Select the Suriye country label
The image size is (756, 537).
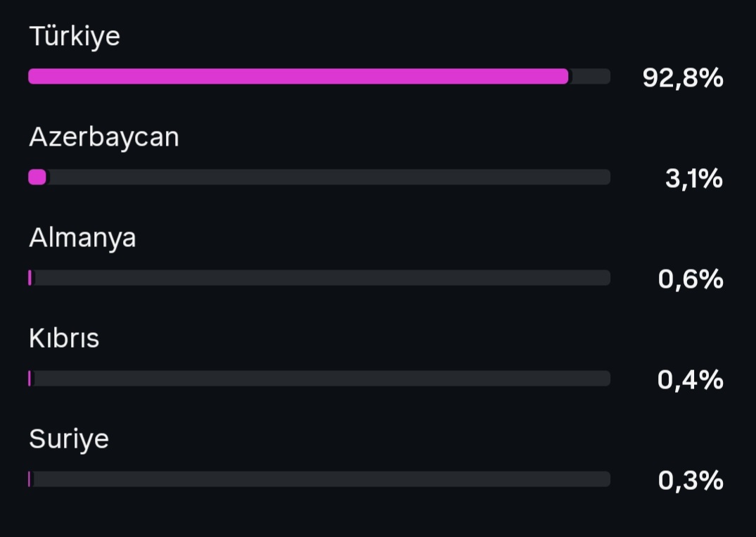pos(69,440)
